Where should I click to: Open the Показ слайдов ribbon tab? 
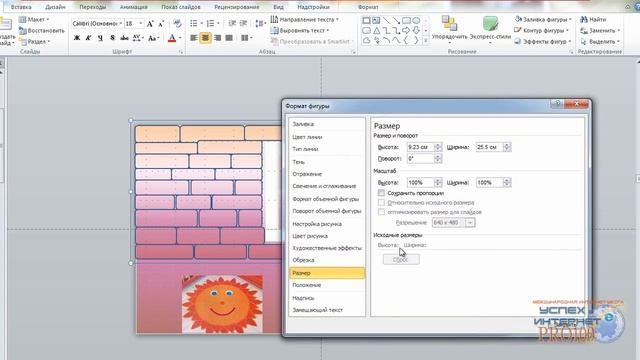click(x=180, y=7)
